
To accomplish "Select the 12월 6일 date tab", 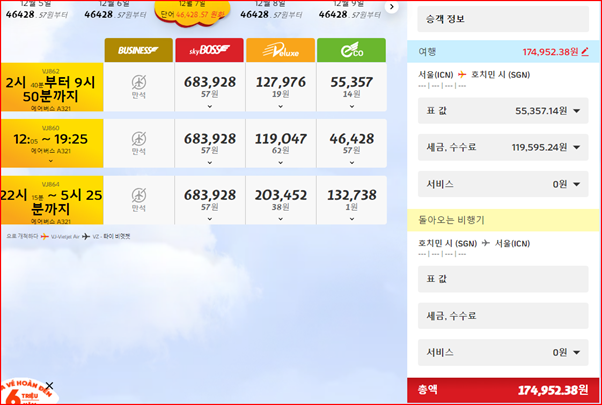I will pos(115,10).
